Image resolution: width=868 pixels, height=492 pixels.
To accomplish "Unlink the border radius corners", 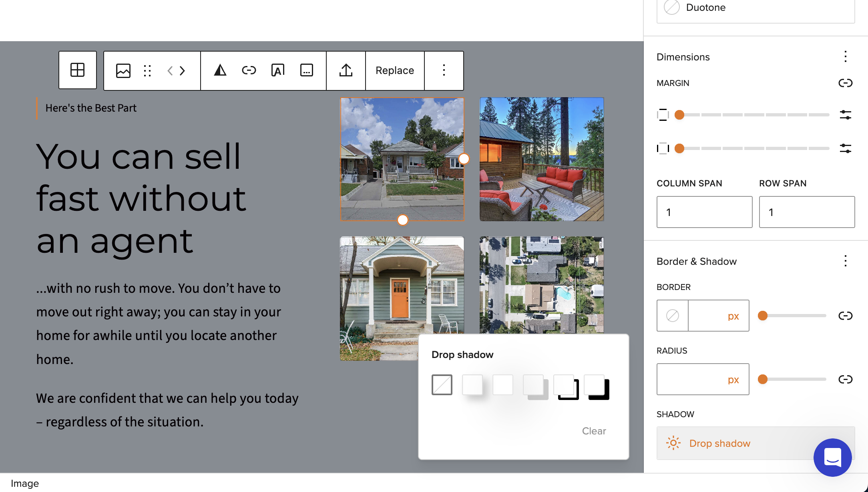I will coord(845,379).
